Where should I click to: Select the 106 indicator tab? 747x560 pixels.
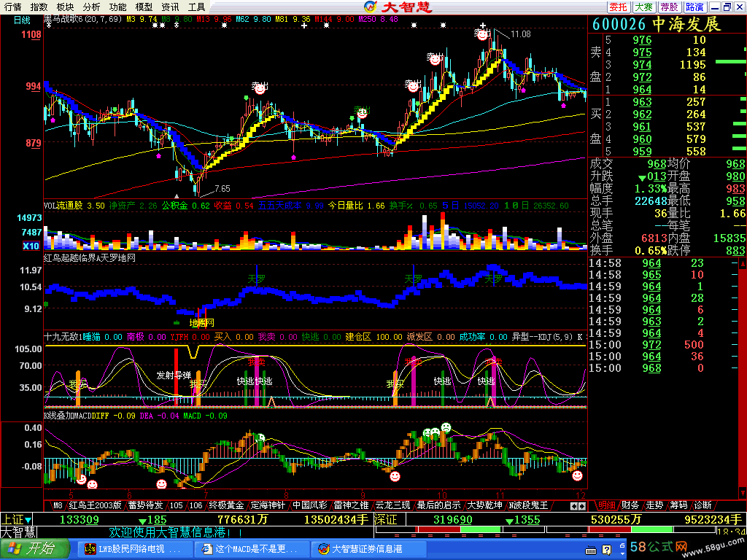(x=196, y=505)
